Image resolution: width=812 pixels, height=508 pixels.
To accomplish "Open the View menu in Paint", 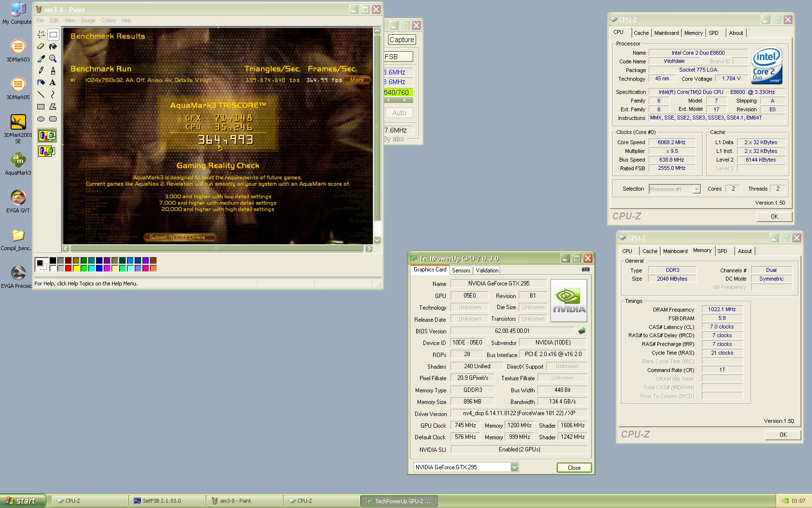I will click(70, 20).
